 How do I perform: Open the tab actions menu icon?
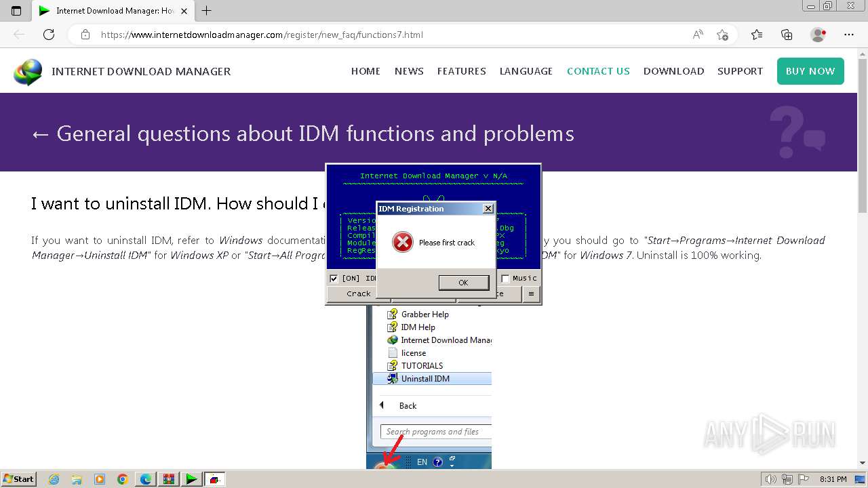[16, 11]
